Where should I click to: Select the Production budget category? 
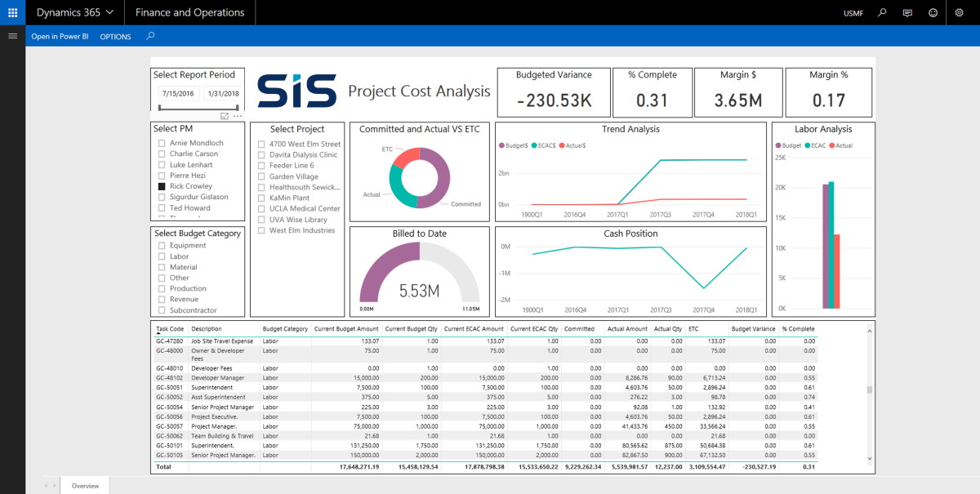162,288
